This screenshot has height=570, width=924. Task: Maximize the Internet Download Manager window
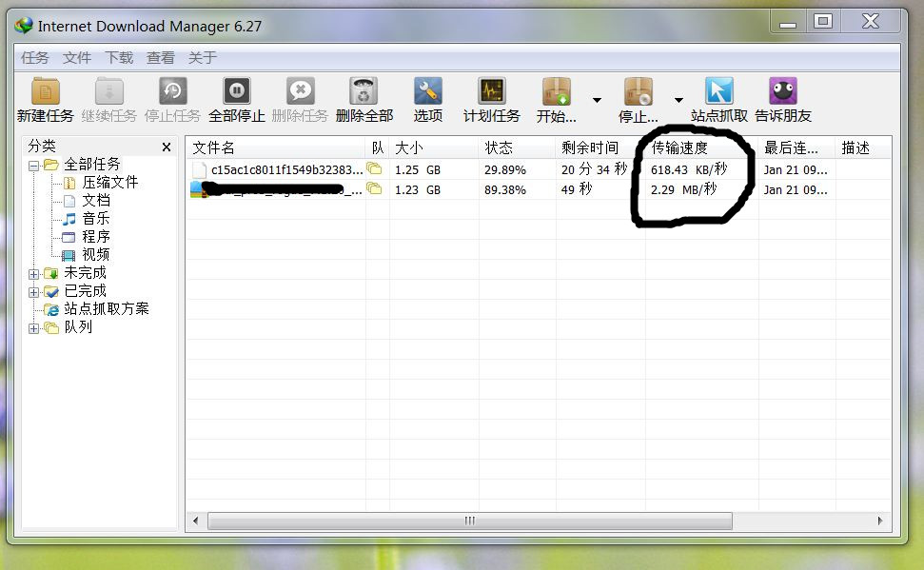823,22
